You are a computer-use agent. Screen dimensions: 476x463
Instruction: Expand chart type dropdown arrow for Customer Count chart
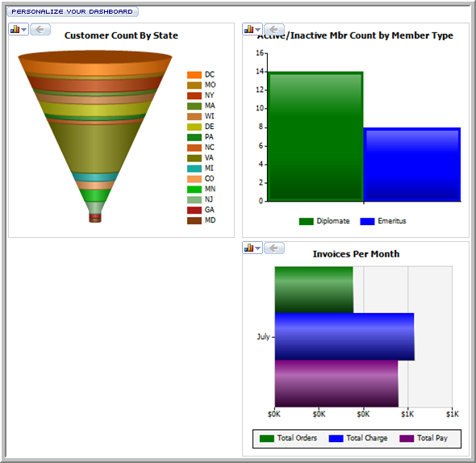(24, 30)
